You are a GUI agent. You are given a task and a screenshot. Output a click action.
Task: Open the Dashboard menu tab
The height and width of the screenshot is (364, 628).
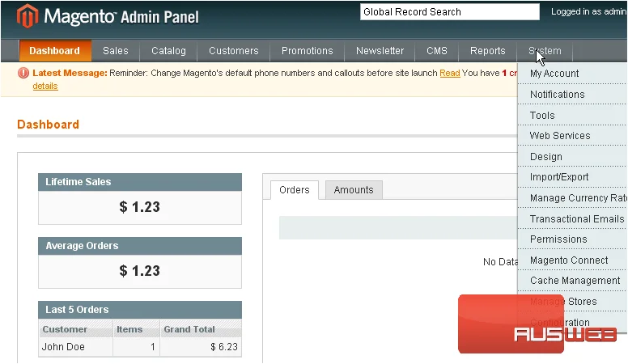[55, 51]
